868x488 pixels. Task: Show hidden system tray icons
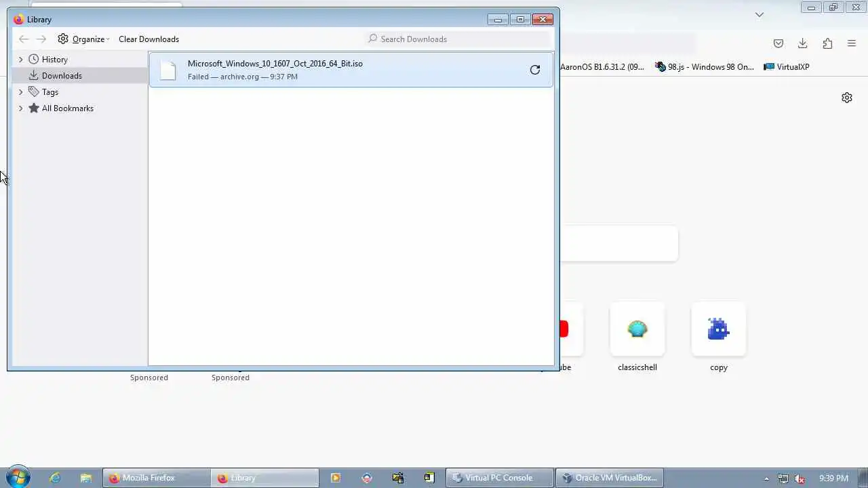[766, 479]
